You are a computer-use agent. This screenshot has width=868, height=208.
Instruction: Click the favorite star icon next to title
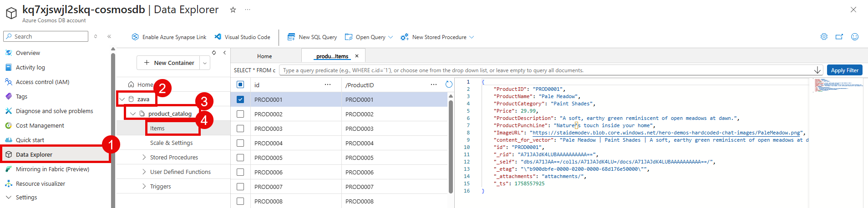pos(233,10)
